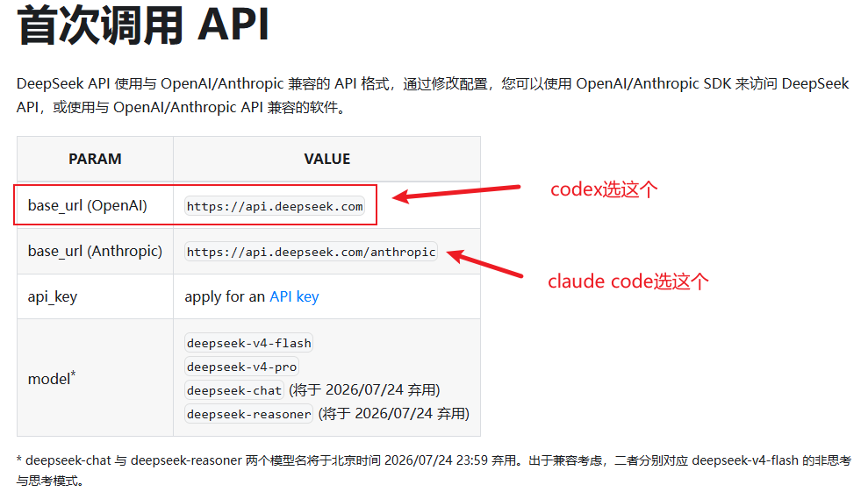Click the deprecation note after deepseek-chat
This screenshot has width=868, height=499.
(x=364, y=390)
